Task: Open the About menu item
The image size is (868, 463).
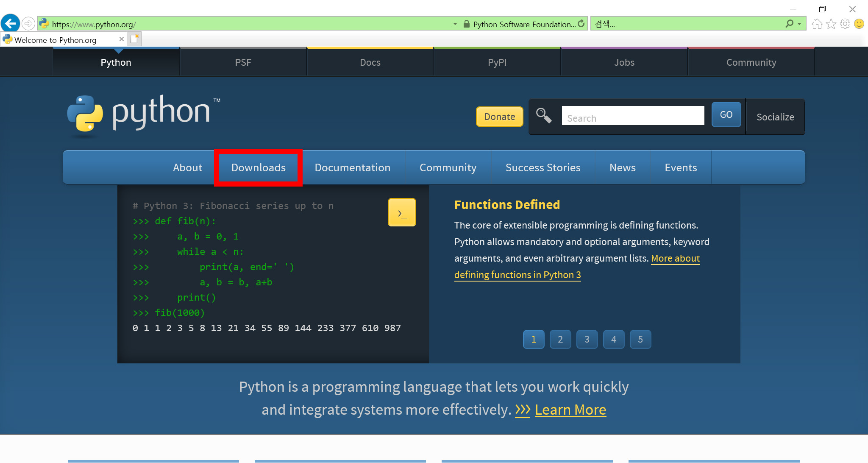Action: click(187, 167)
